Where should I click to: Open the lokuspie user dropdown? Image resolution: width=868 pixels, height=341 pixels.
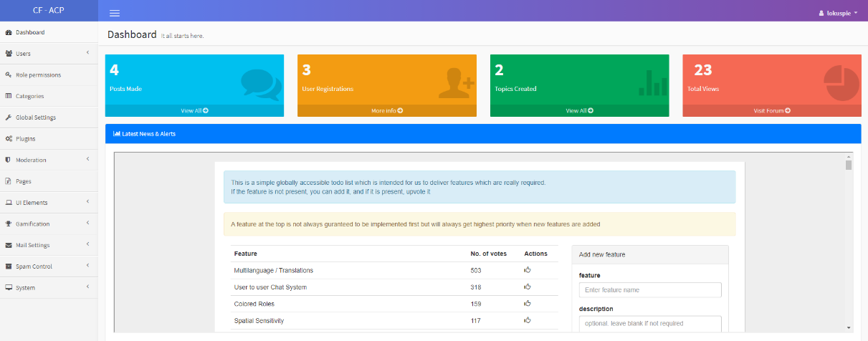coord(839,13)
